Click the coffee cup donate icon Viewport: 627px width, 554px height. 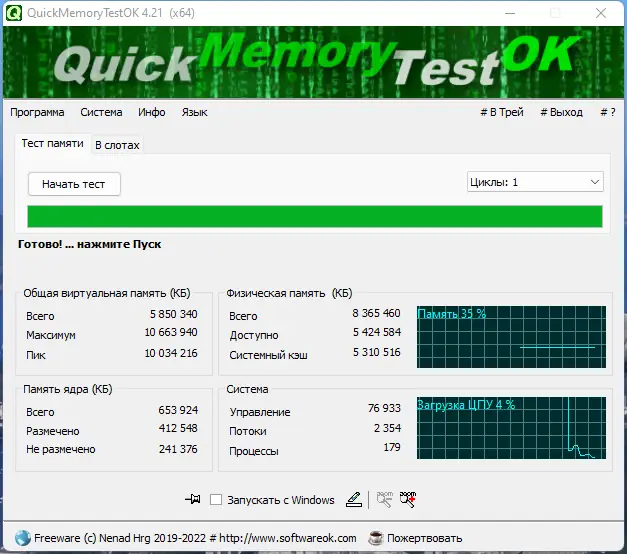(x=376, y=538)
